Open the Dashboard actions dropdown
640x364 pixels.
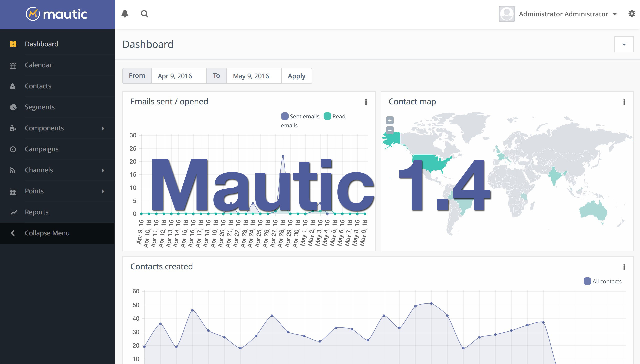[x=624, y=44]
